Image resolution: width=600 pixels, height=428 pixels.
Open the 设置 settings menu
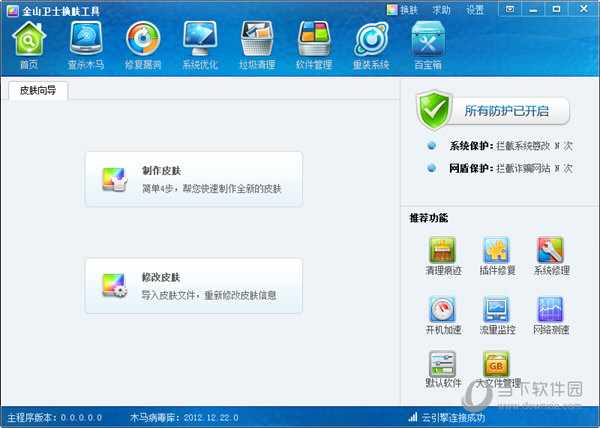pyautogui.click(x=475, y=10)
